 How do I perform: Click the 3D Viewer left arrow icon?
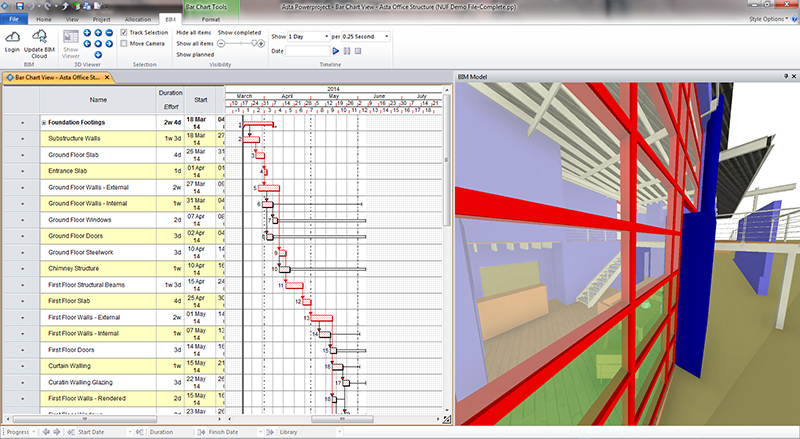click(x=87, y=44)
